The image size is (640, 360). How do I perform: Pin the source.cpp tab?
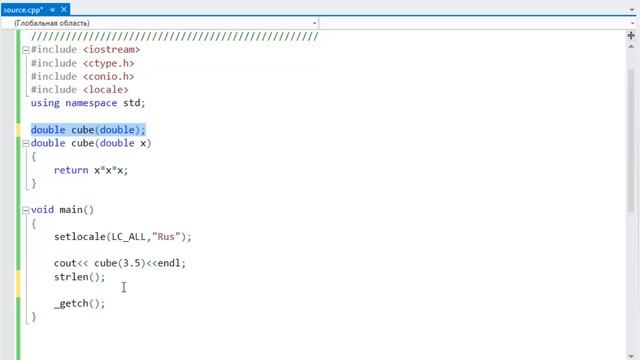(53, 10)
